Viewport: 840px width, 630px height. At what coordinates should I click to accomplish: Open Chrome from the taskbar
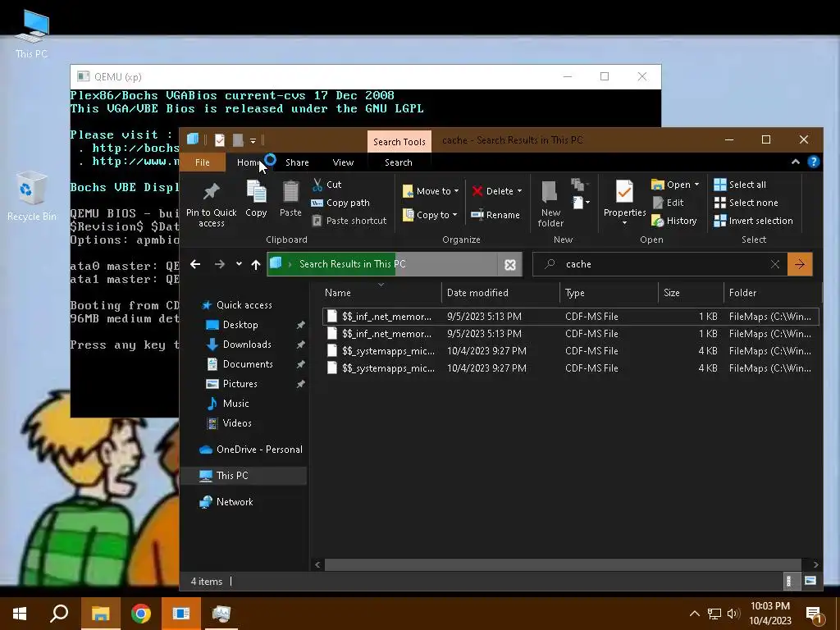pyautogui.click(x=141, y=614)
